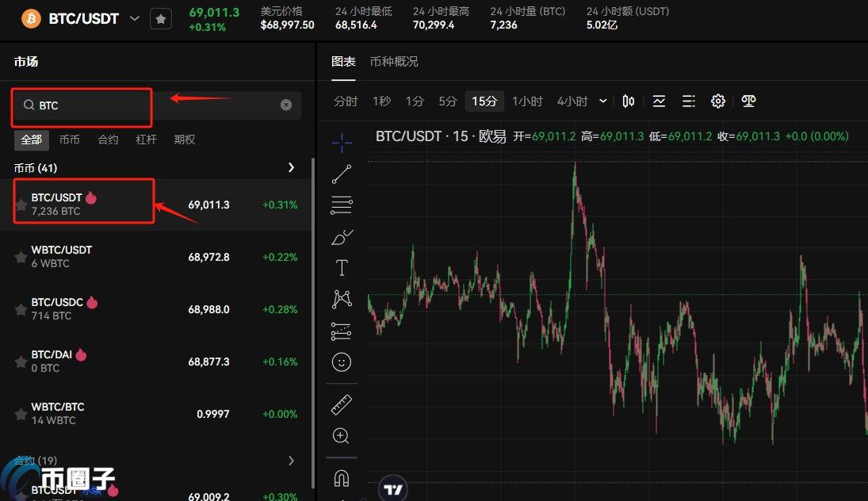Viewport: 868px width, 501px height.
Task: Click the +0.28% change of BTC/USDC
Action: [x=280, y=309]
